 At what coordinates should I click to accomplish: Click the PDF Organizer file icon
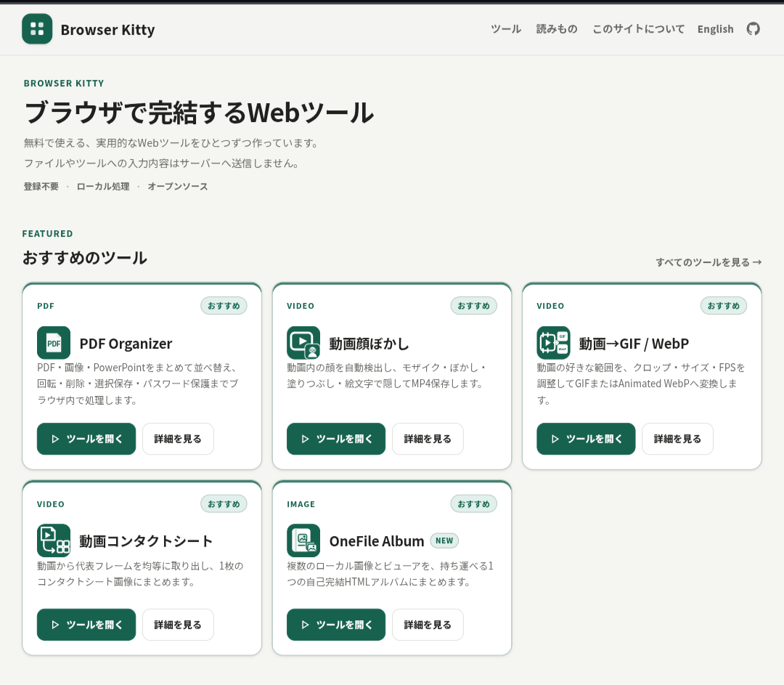point(54,343)
